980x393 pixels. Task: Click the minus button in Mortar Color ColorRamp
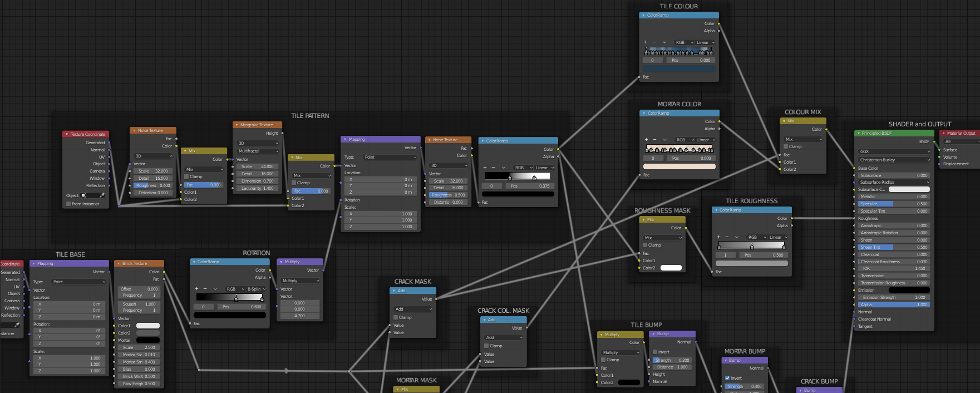click(x=654, y=140)
